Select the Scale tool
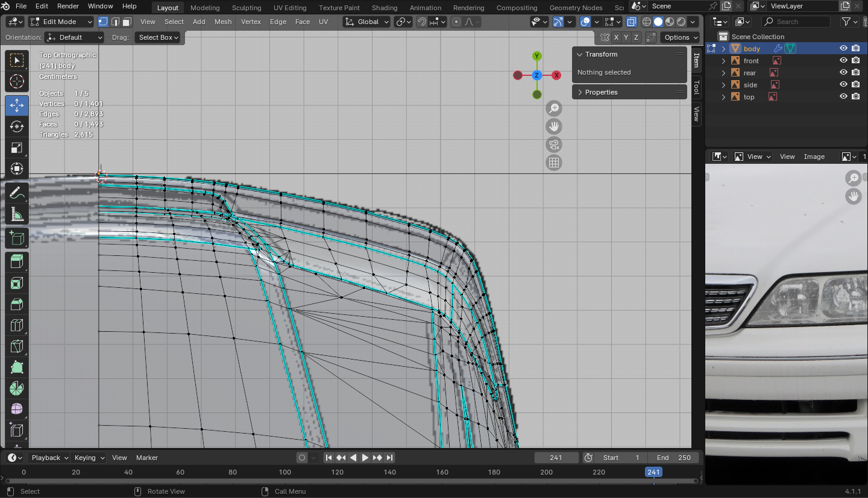Screen dimensions: 868x498 click(x=17, y=148)
